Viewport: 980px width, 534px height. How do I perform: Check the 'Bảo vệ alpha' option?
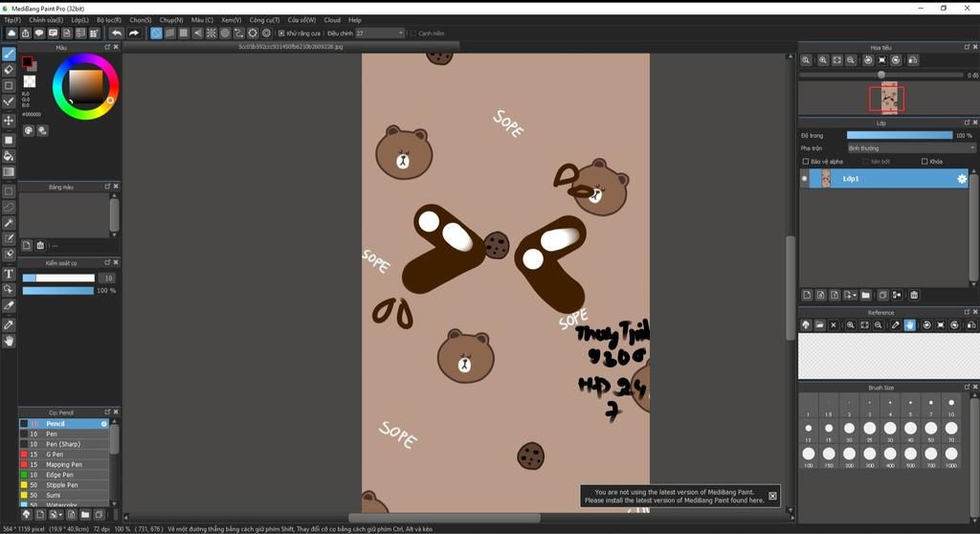(806, 162)
